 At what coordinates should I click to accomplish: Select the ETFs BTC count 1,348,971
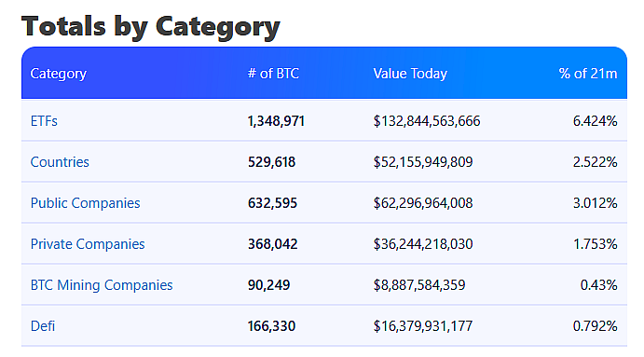coord(276,121)
